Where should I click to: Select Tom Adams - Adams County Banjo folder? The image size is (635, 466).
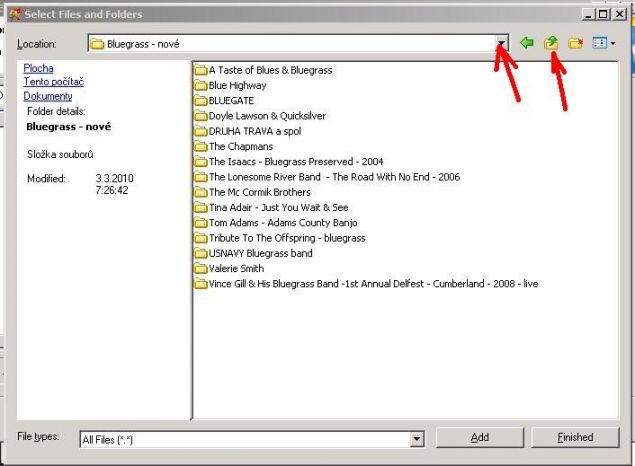[x=276, y=223]
